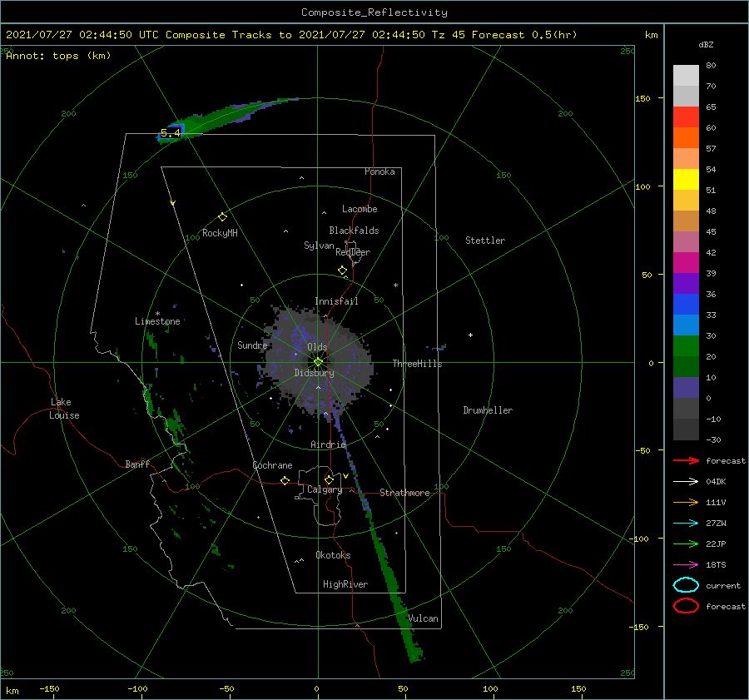Click the white 04DK arrow icon
Image resolution: width=749 pixels, height=700 pixels.
(686, 482)
